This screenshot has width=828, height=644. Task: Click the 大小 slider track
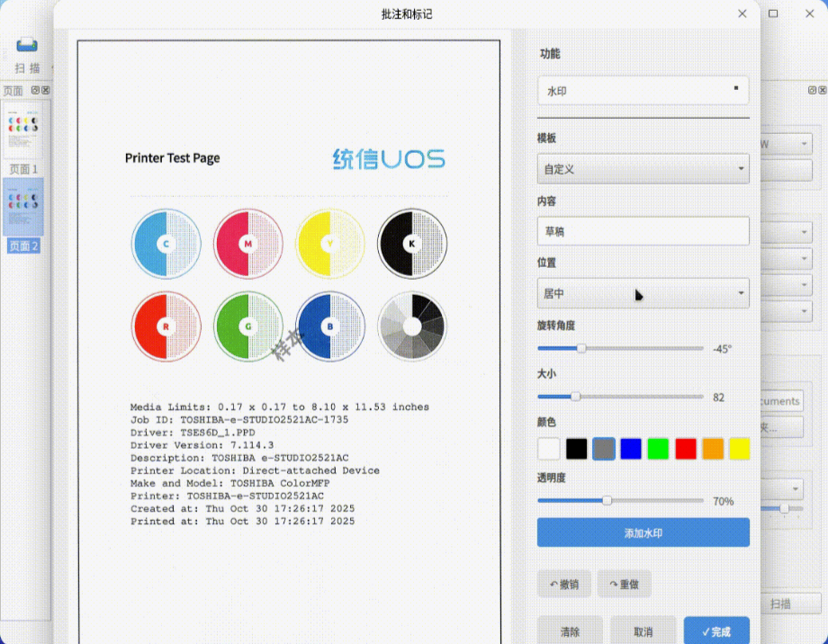pos(620,397)
